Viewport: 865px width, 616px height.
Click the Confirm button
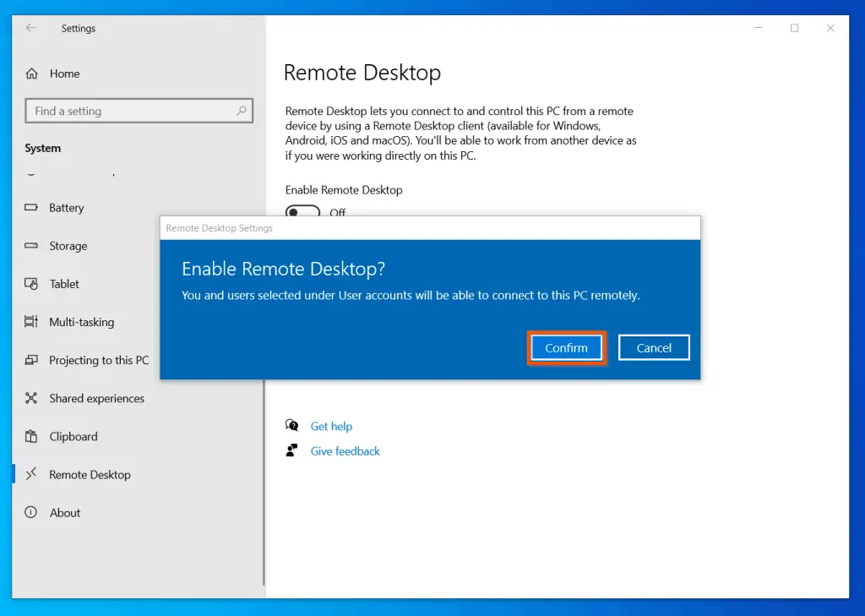(566, 347)
